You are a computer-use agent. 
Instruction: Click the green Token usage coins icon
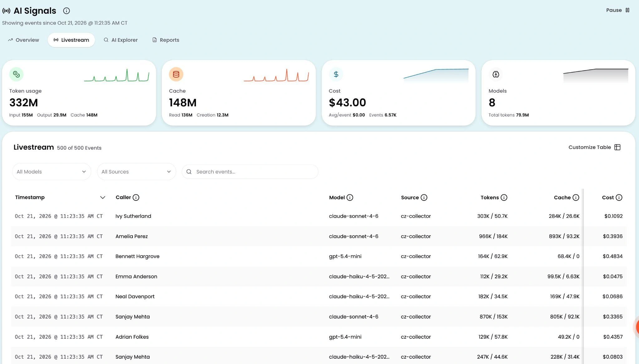pos(16,74)
